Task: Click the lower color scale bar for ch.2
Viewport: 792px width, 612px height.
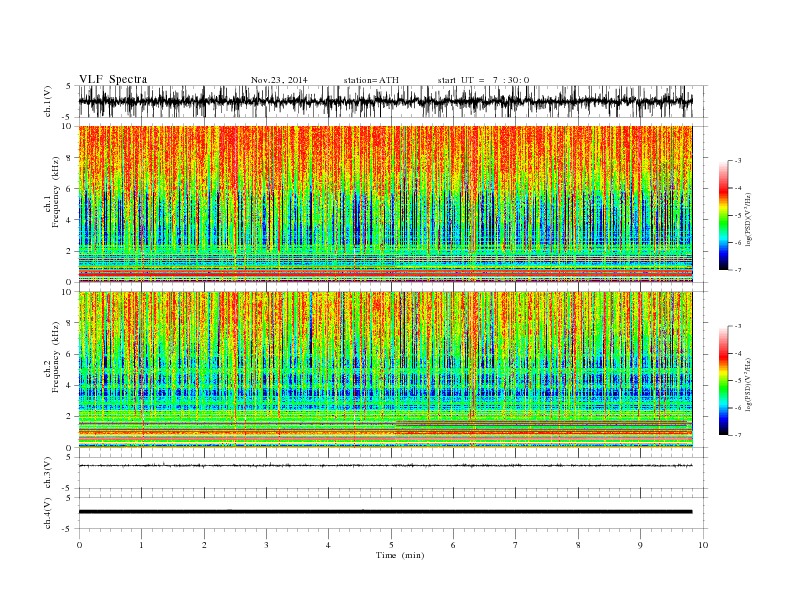Action: pos(723,381)
